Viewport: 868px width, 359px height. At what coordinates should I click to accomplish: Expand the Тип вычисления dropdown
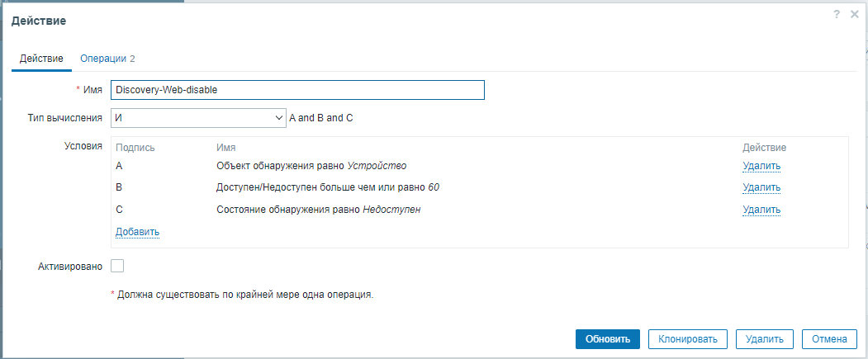tap(198, 118)
